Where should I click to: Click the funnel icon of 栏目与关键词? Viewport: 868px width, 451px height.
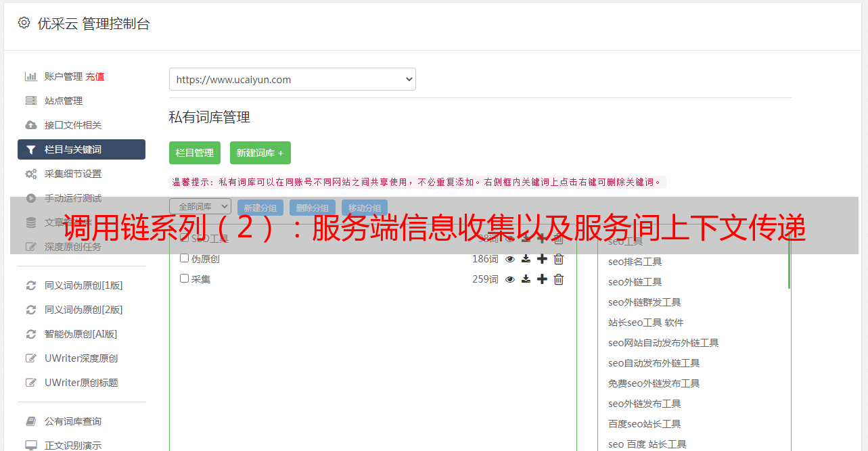31,149
